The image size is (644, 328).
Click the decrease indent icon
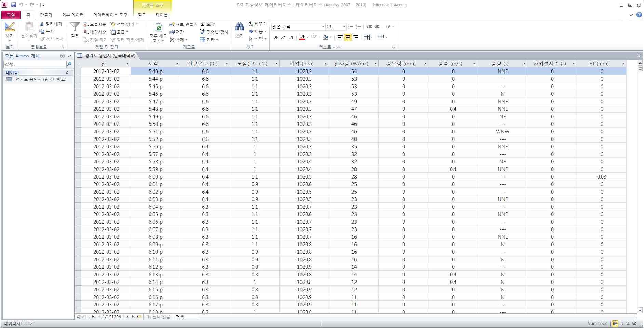tap(369, 27)
